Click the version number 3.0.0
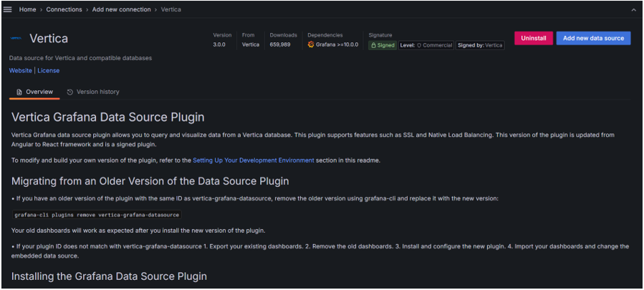 click(x=219, y=45)
